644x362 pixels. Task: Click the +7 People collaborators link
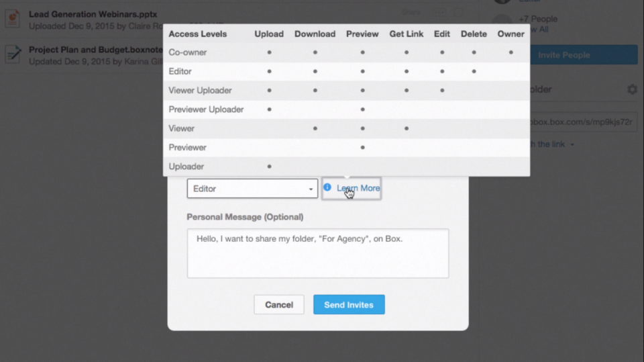click(537, 19)
